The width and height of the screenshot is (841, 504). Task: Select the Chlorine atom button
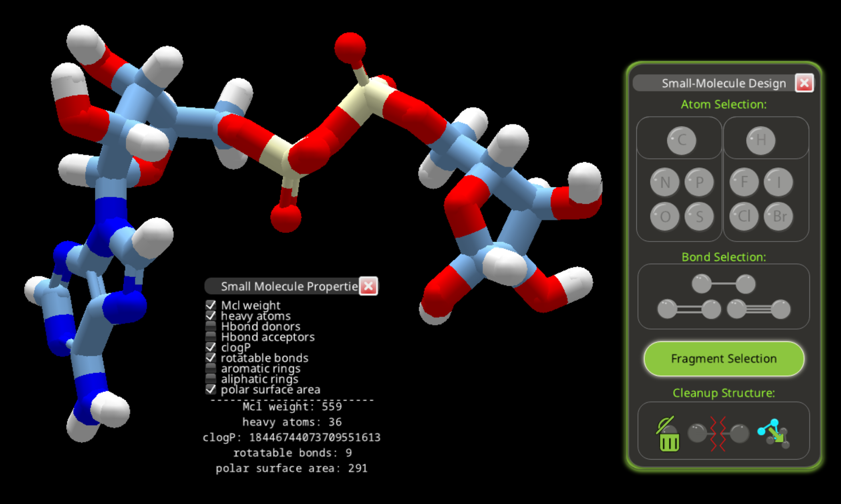[744, 217]
